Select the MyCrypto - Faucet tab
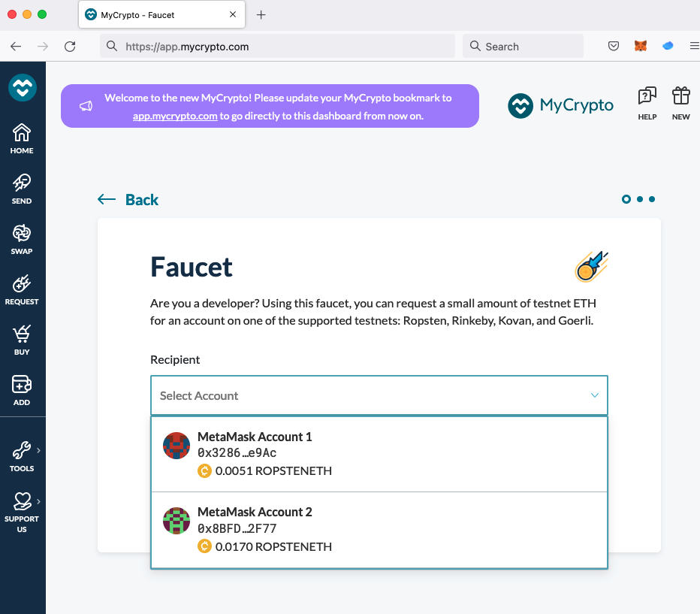The height and width of the screenshot is (614, 700). point(161,14)
